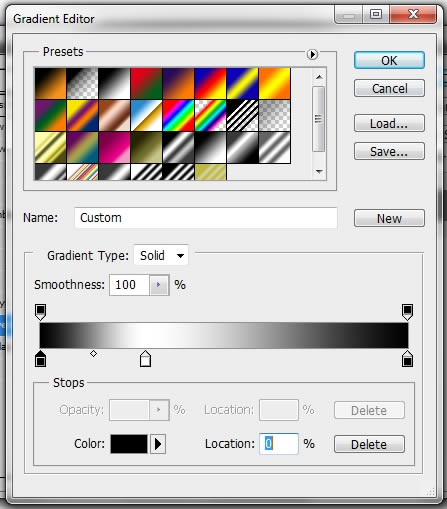Click the midpoint diamond below gradient bar
Screen dimensions: 447x509
tap(93, 354)
